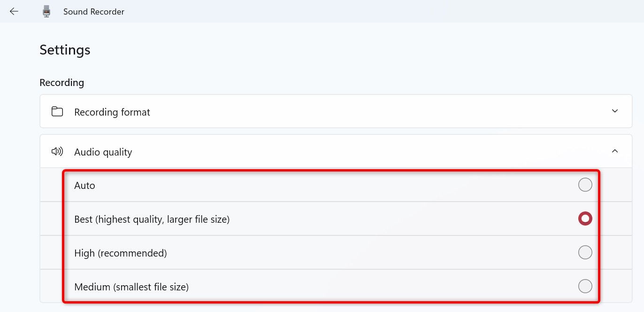This screenshot has width=644, height=312.
Task: Click the speaker icon beside Audio quality
Action: [57, 151]
